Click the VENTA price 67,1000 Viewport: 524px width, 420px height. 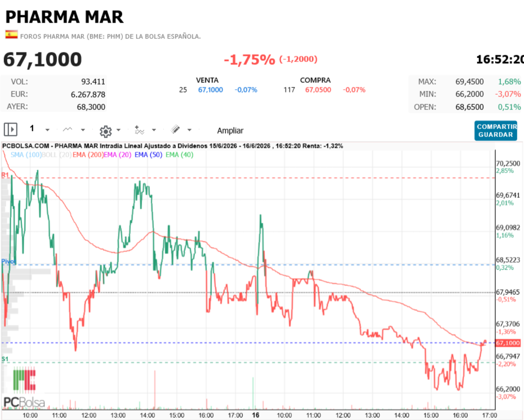[211, 90]
